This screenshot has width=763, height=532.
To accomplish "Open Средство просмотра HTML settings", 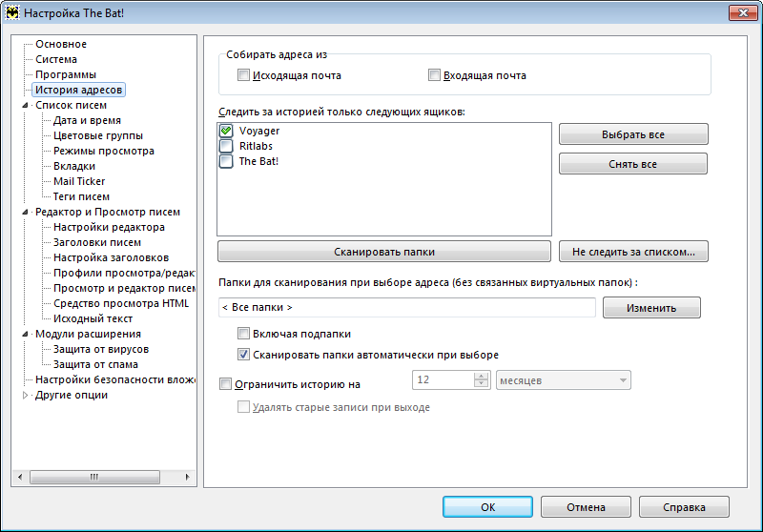I will pyautogui.click(x=121, y=303).
